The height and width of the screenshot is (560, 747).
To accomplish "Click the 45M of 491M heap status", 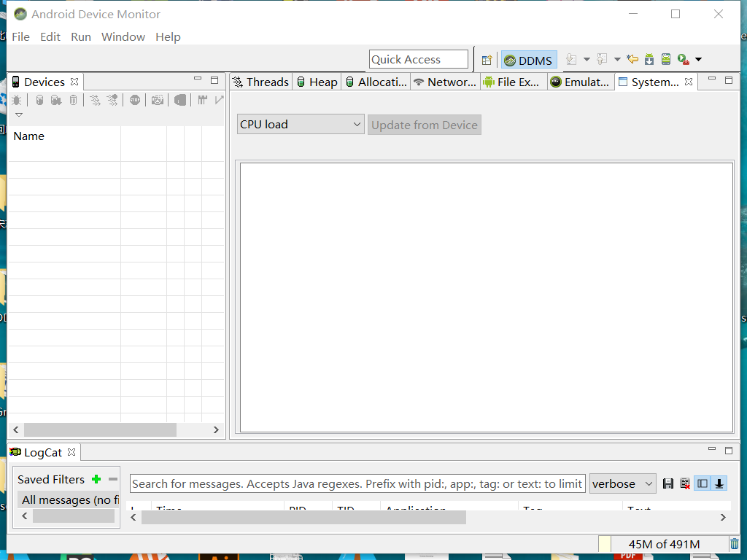I will (x=664, y=544).
